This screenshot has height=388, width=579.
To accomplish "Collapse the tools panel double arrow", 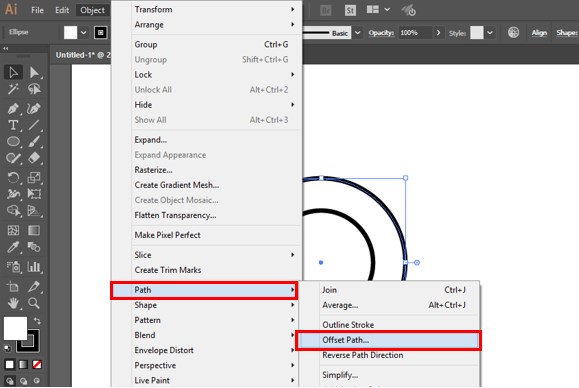I will [6, 48].
